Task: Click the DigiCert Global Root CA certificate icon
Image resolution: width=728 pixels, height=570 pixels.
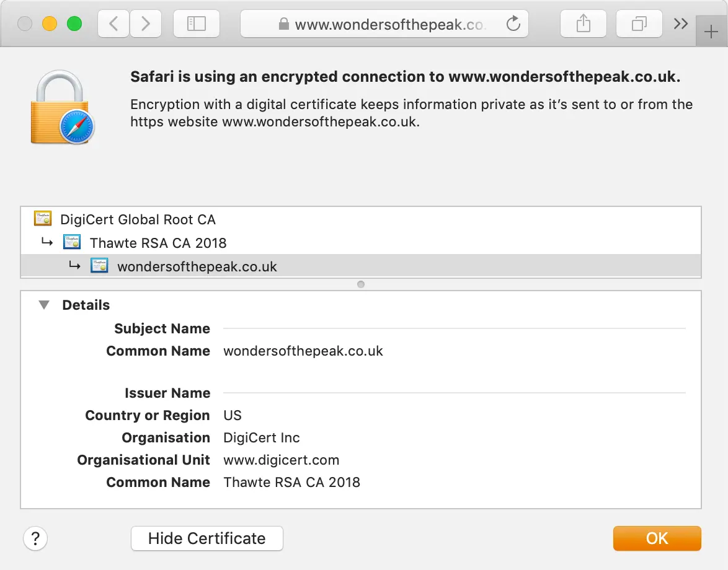Action: (43, 218)
